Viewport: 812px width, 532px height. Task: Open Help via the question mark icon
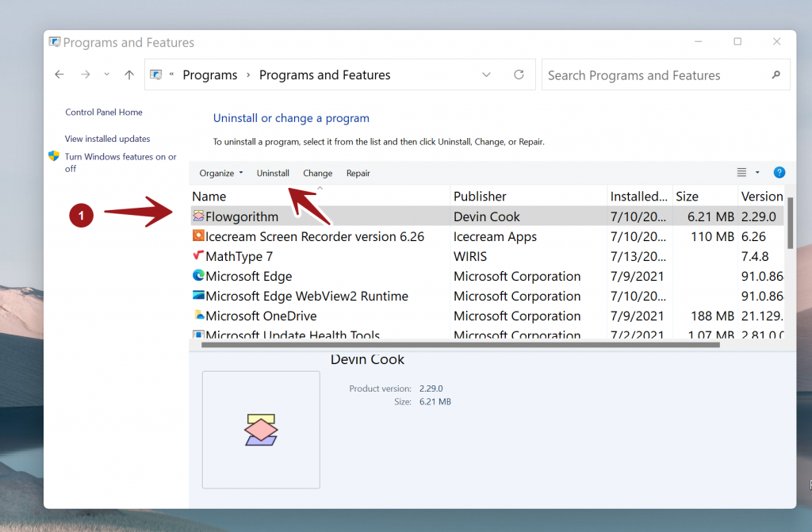click(779, 172)
